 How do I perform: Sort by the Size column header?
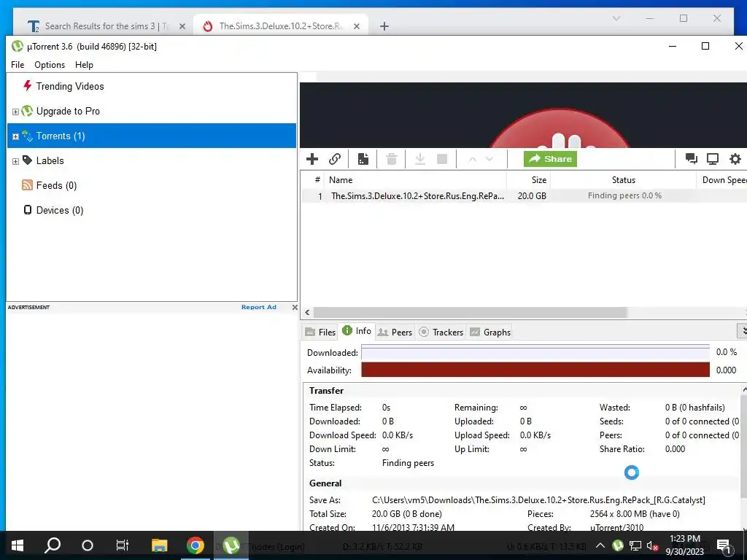528,180
